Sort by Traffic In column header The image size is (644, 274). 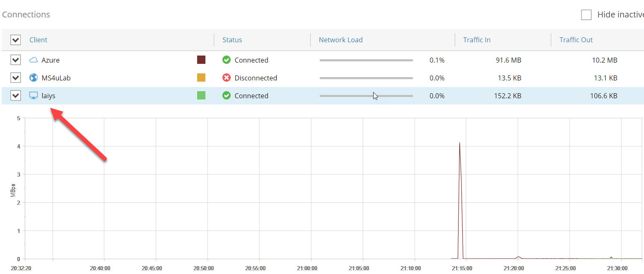click(477, 40)
